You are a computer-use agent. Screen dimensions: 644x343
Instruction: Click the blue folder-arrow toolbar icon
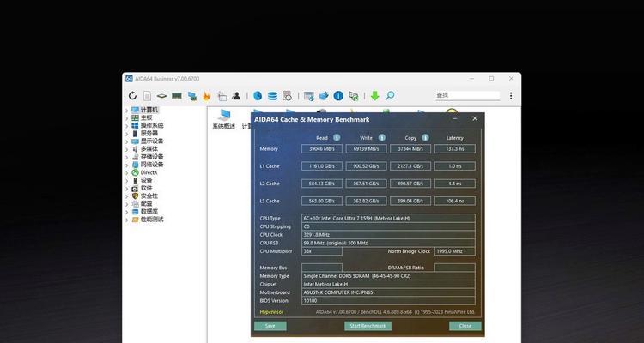coord(324,96)
